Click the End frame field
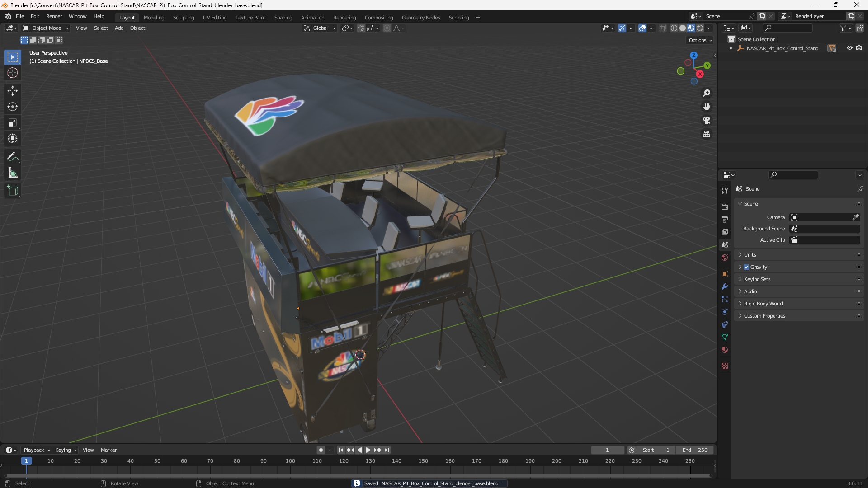 [x=695, y=450]
